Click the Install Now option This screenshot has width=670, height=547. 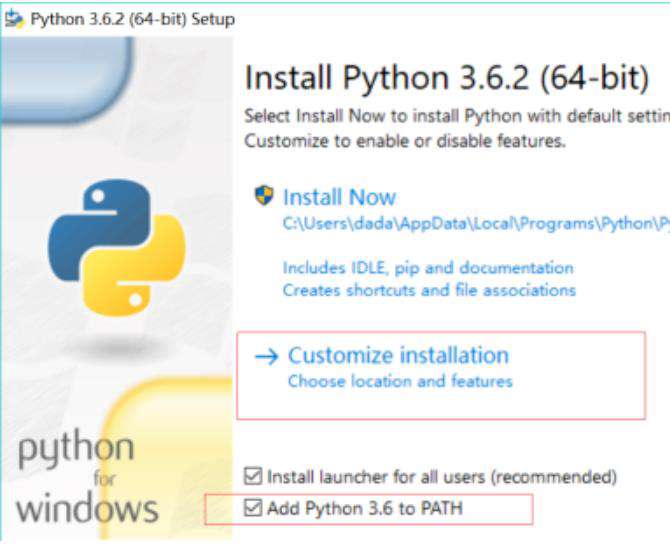(x=339, y=197)
